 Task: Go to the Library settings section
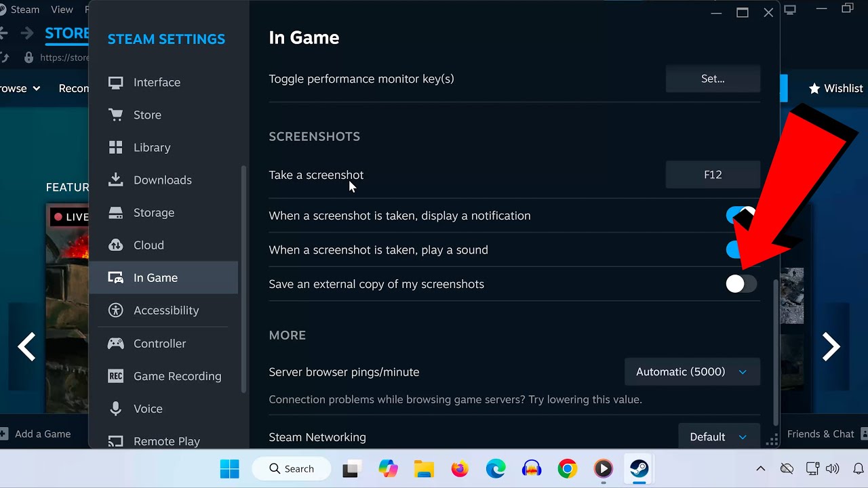coord(163,147)
